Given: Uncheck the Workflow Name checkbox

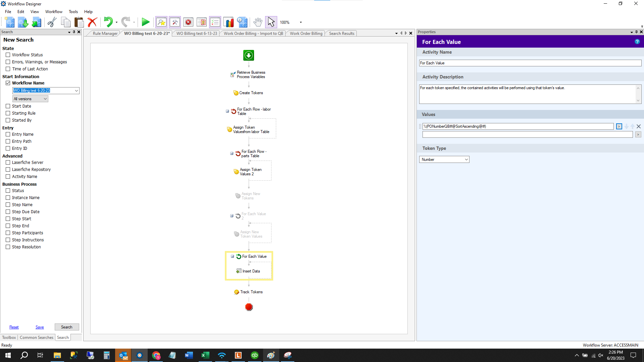Looking at the screenshot, I should (8, 83).
